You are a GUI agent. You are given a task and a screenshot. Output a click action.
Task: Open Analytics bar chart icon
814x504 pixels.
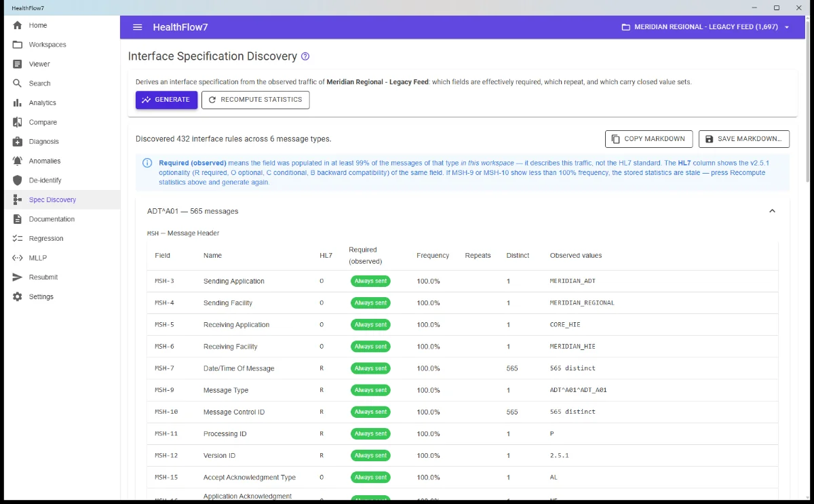(x=18, y=103)
